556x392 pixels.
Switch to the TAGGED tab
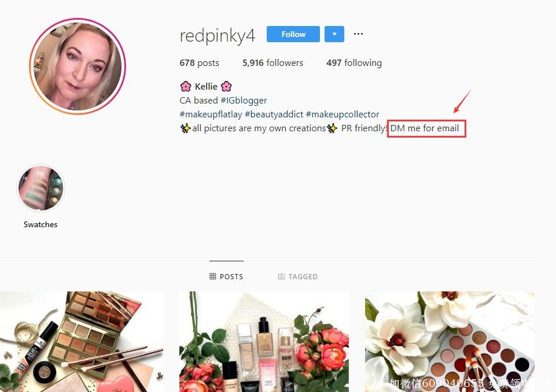coord(298,276)
